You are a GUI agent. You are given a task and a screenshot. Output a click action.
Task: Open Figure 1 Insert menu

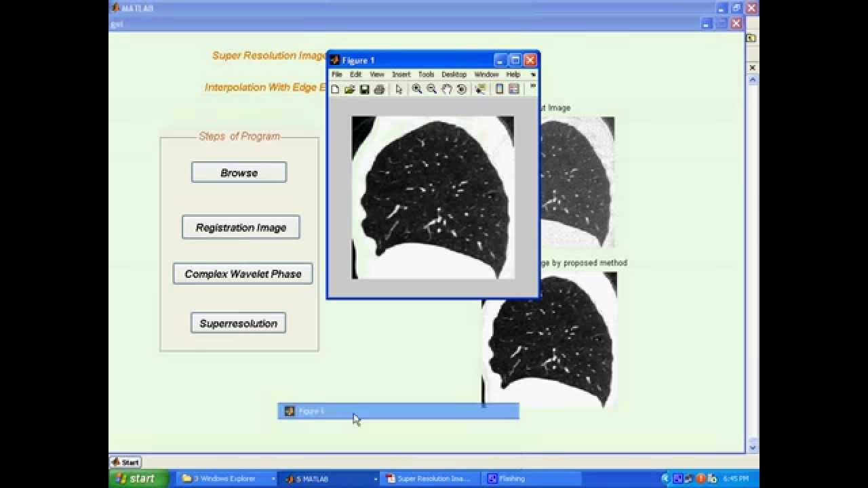point(401,75)
